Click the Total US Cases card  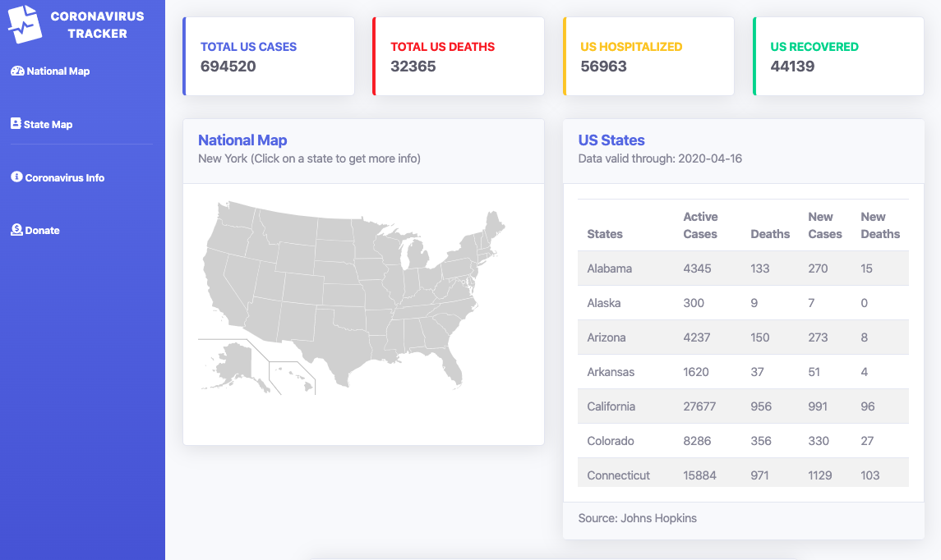coord(268,57)
